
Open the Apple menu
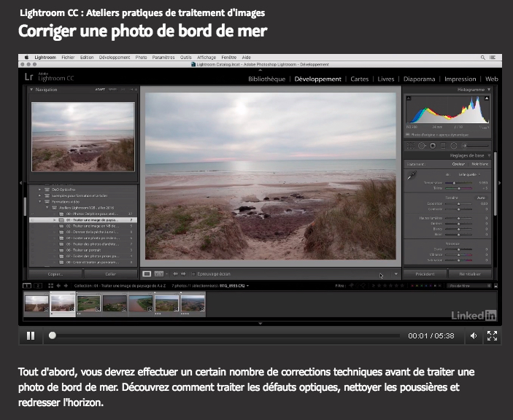pos(27,57)
